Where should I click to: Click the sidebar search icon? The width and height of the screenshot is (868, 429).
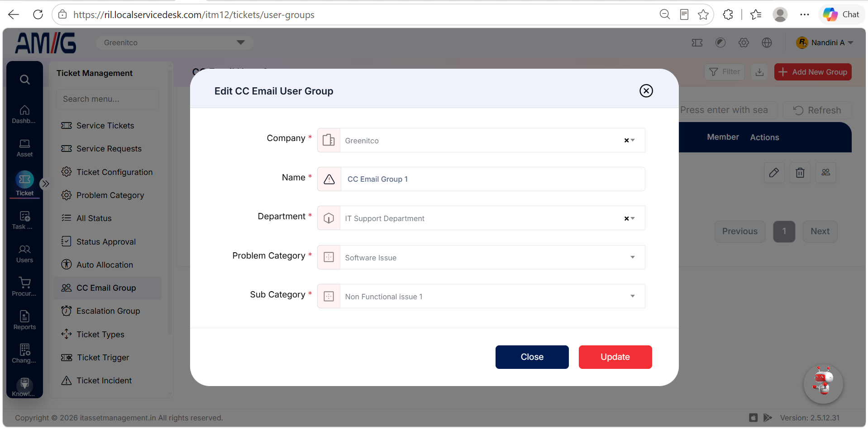coord(25,80)
